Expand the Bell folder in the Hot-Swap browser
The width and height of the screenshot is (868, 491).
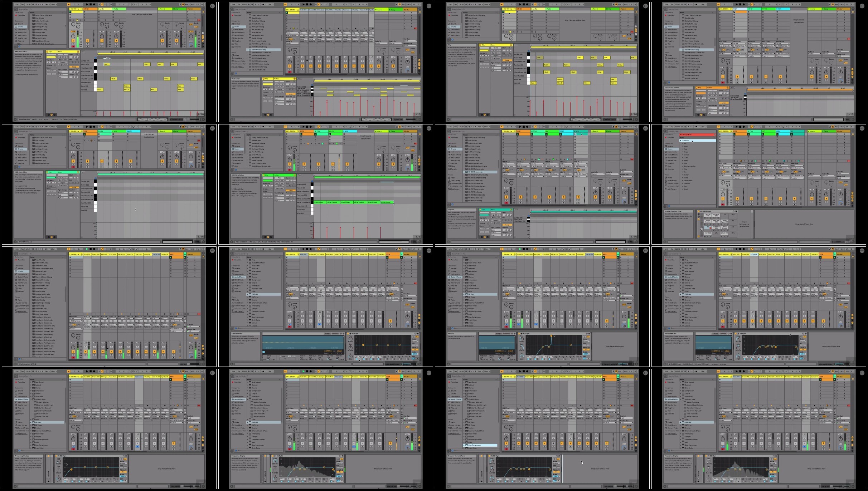click(682, 143)
